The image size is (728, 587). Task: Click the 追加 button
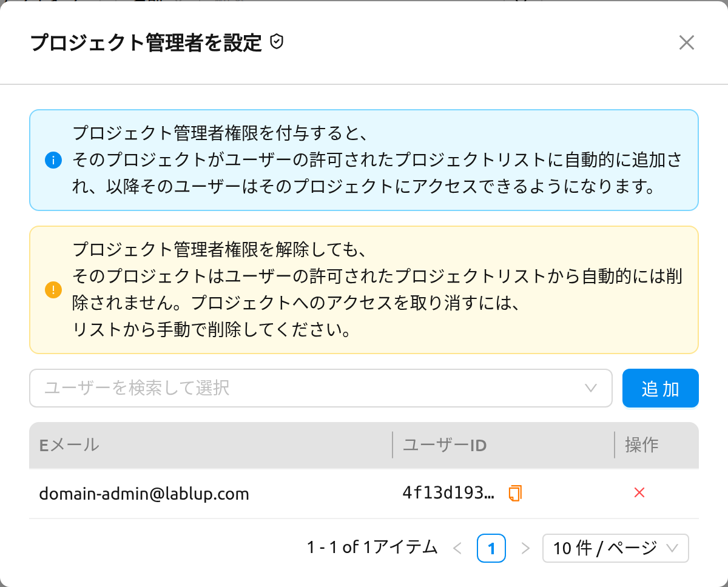(661, 388)
